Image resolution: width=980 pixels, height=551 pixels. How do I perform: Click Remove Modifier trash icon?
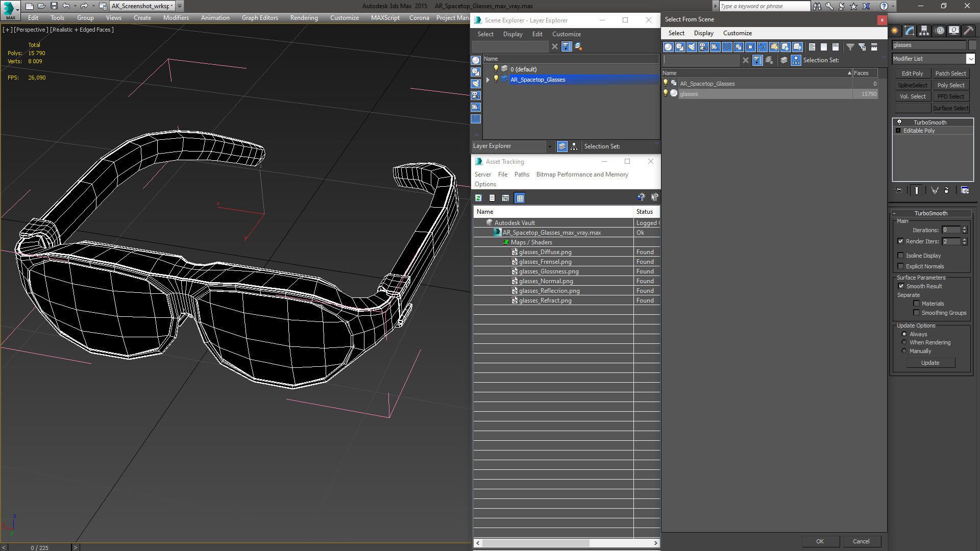[x=947, y=190]
